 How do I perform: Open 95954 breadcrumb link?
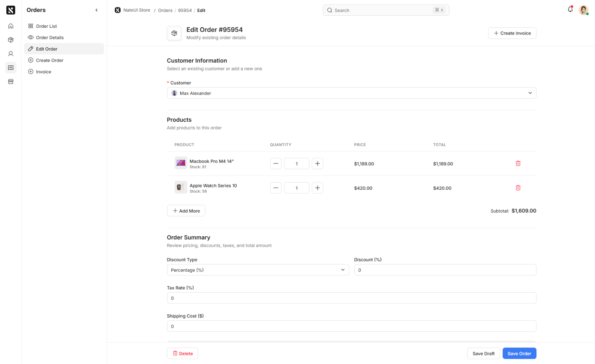pyautogui.click(x=185, y=10)
